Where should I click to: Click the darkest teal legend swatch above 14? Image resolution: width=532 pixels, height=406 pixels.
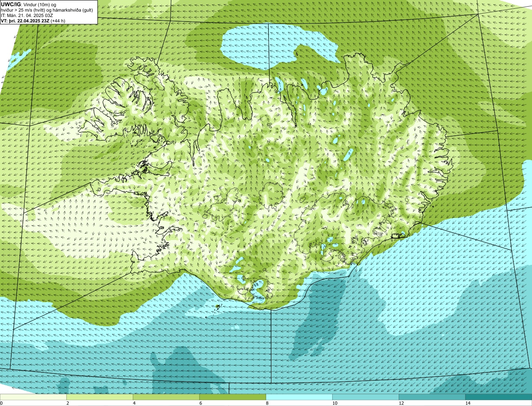point(499,397)
